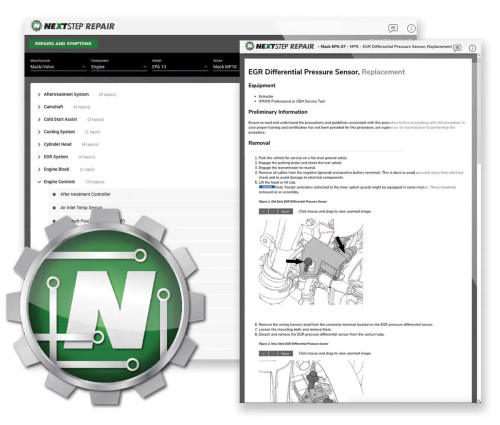Reset zoom on Figure 2 image
The width and height of the screenshot is (500, 425).
[x=285, y=353]
